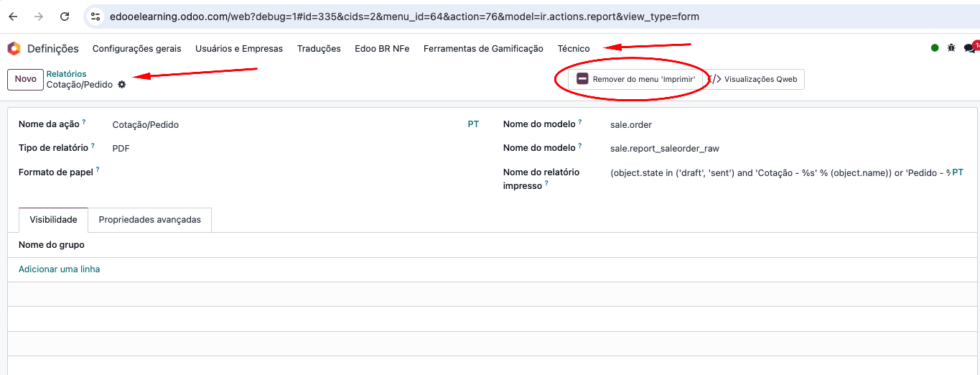Switch to the Propriedades avançadas tab
The height and width of the screenshot is (375, 980).
[x=150, y=220]
